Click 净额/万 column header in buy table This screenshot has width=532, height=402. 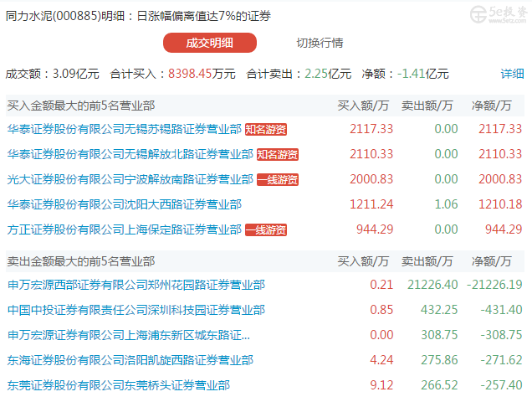pos(491,106)
